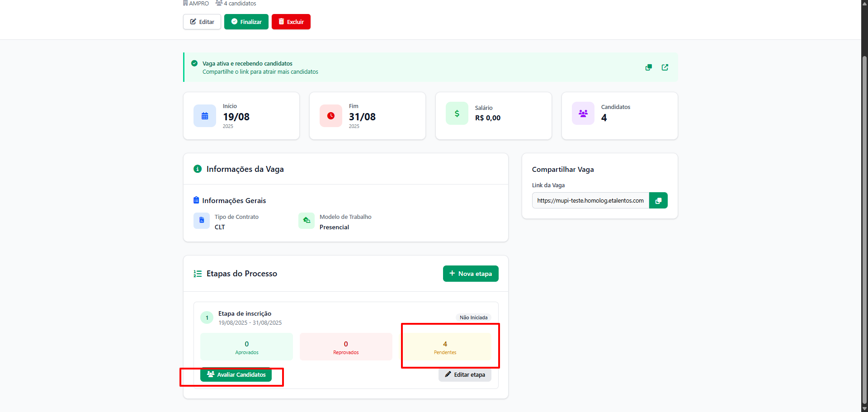The image size is (868, 412).
Task: Click the Editar button at top
Action: point(202,22)
